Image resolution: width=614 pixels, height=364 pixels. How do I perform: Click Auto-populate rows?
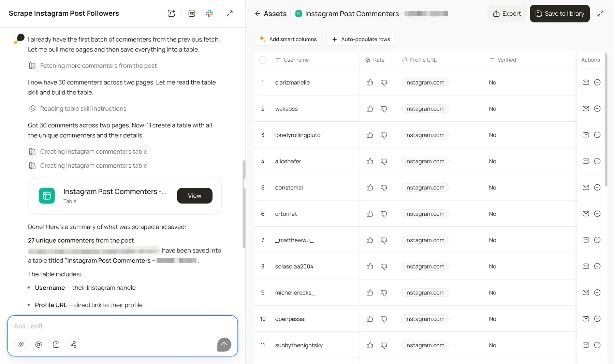point(361,39)
